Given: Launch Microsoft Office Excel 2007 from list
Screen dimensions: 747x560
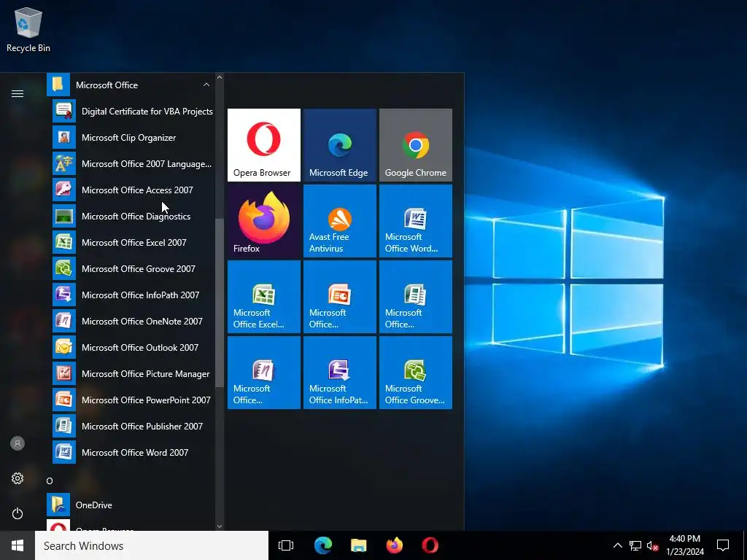Looking at the screenshot, I should 133,242.
